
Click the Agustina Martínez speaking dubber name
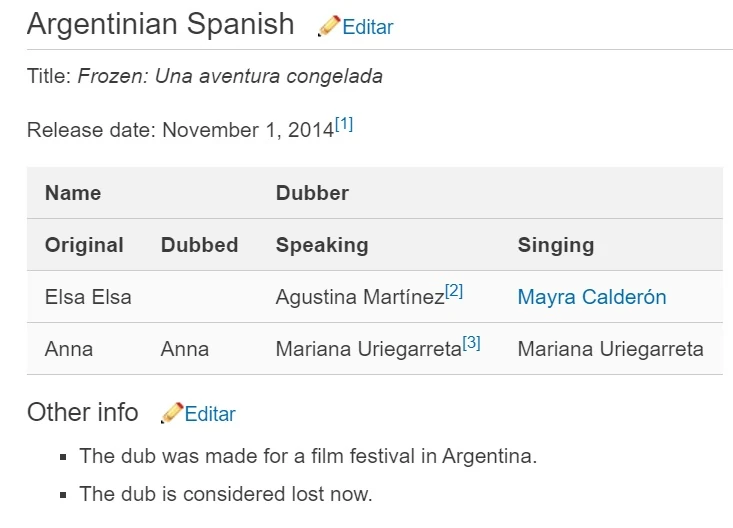coord(359,297)
